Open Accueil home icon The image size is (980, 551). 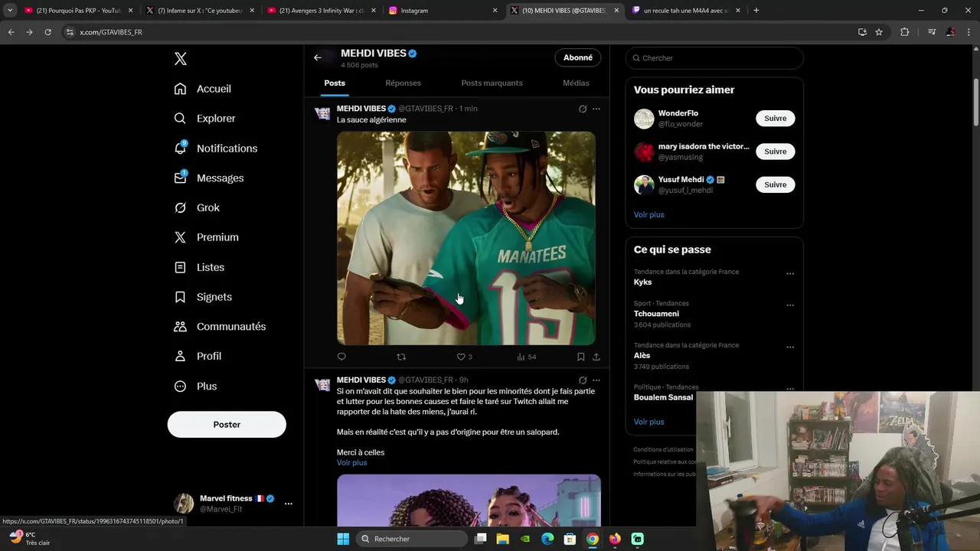pos(180,89)
